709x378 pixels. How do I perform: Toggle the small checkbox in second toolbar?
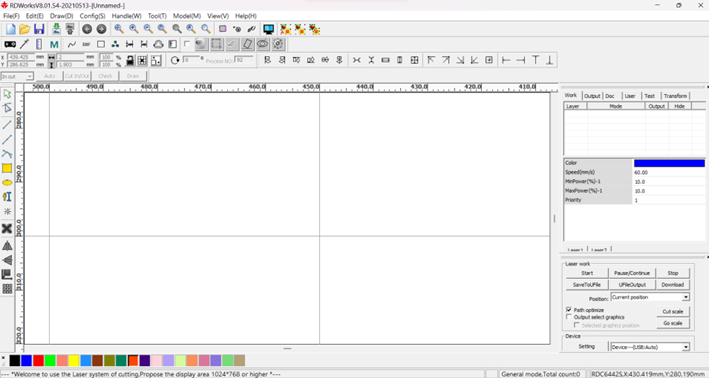coord(187,44)
